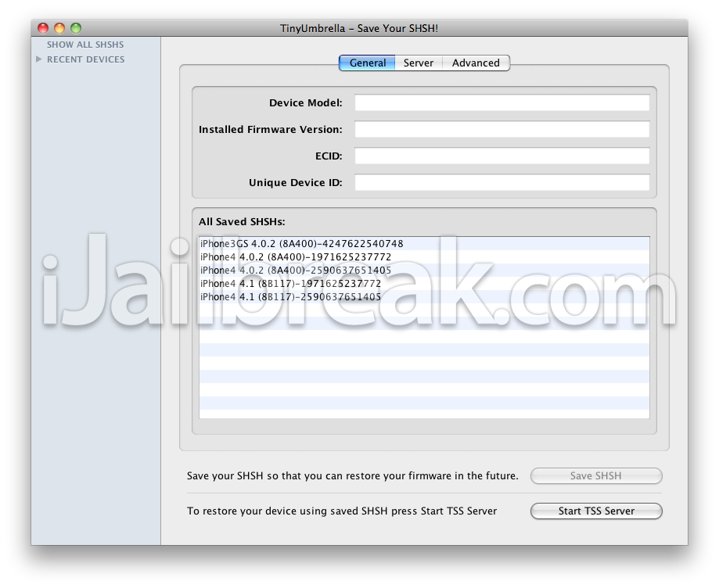Click the Save SHSH button

[x=596, y=475]
